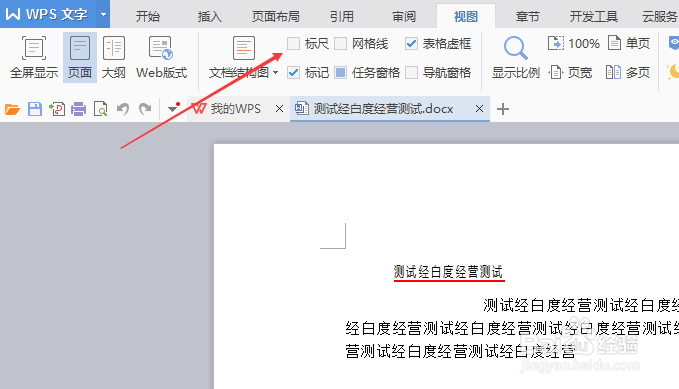Click the WPS 文字 application button
This screenshot has height=389, width=679.
pyautogui.click(x=48, y=14)
